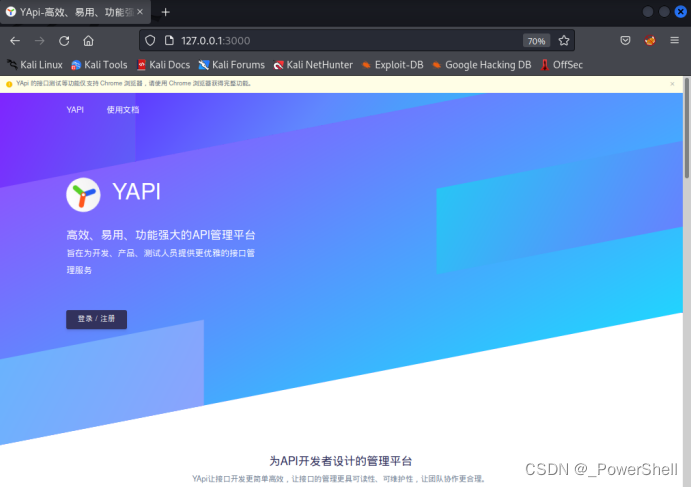The height and width of the screenshot is (487, 692).
Task: Click the heading 高效、易用、功能强大的API管理平台
Action: pyautogui.click(x=161, y=235)
